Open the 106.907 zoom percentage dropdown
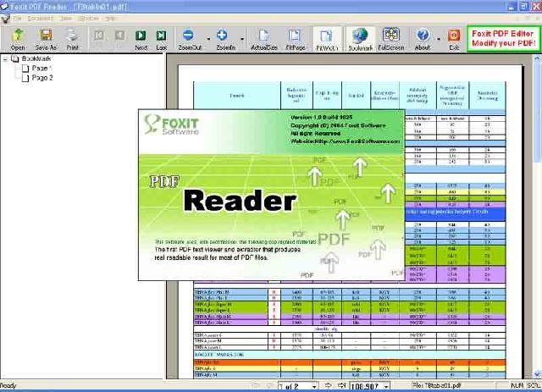The image size is (542, 392). click(x=387, y=386)
